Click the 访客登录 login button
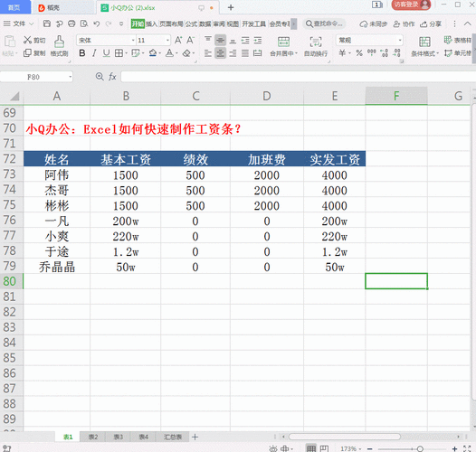Screen dimensions: 476x452 pos(411,5)
